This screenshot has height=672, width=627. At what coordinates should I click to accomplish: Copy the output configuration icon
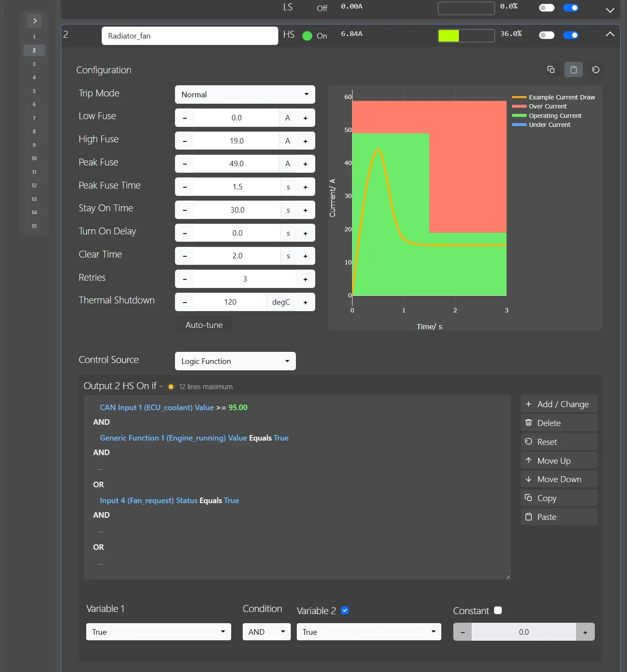point(551,69)
